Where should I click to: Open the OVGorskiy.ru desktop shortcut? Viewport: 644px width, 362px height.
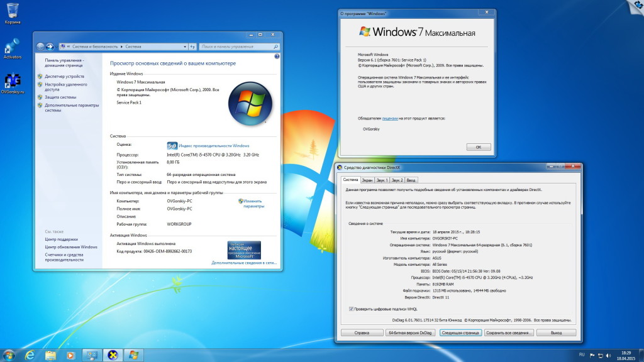click(x=13, y=84)
